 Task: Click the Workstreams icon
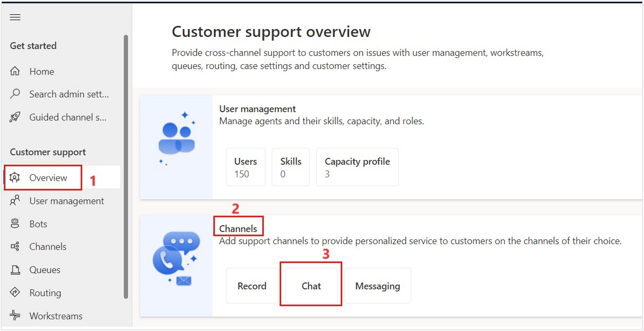[15, 315]
